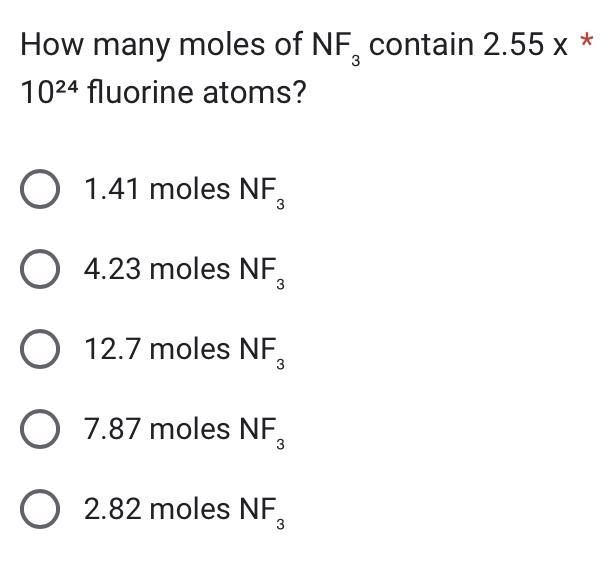Click the "1.41 moles NF3" answer label
Screen dimensions: 610x571
[184, 190]
